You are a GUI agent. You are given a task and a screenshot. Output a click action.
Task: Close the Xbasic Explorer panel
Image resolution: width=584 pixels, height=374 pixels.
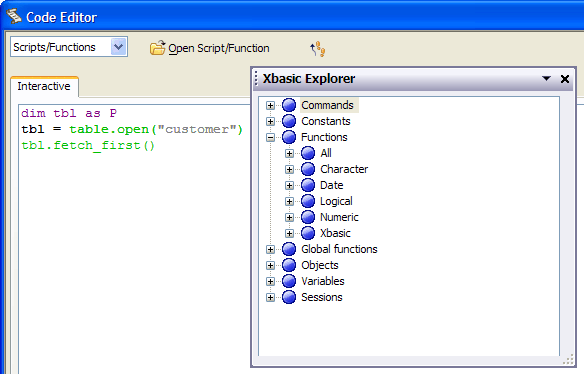[x=565, y=79]
